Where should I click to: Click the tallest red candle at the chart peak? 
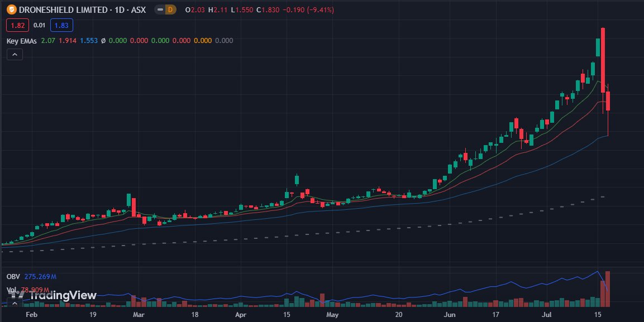[x=603, y=60]
